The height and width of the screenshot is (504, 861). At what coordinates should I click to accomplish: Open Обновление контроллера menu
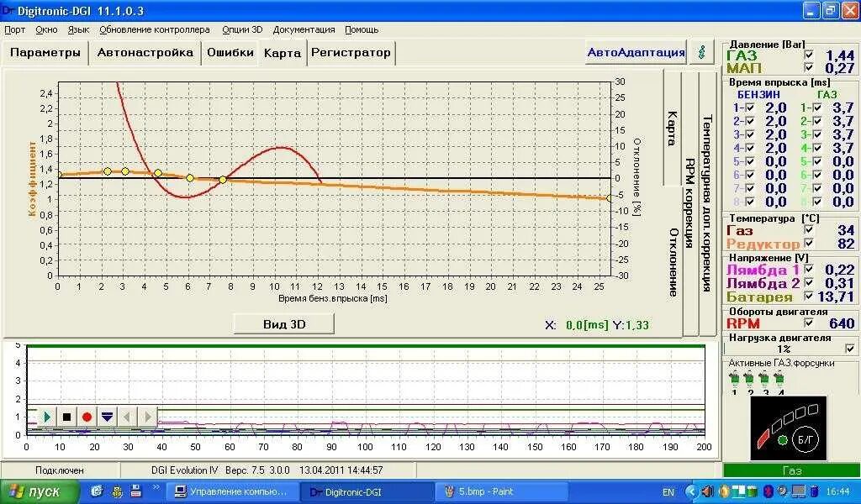tap(155, 29)
